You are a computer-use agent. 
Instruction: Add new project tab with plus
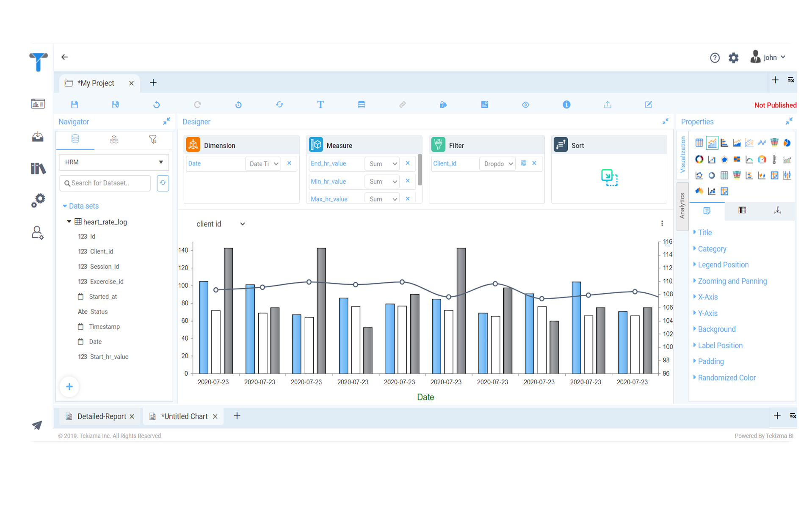click(x=153, y=83)
